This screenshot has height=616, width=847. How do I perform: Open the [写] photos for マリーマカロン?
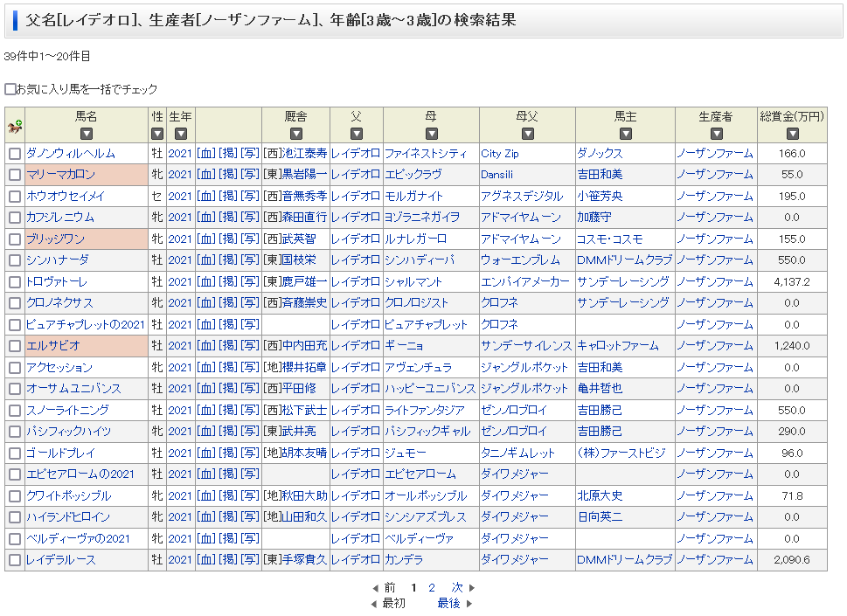pos(249,175)
